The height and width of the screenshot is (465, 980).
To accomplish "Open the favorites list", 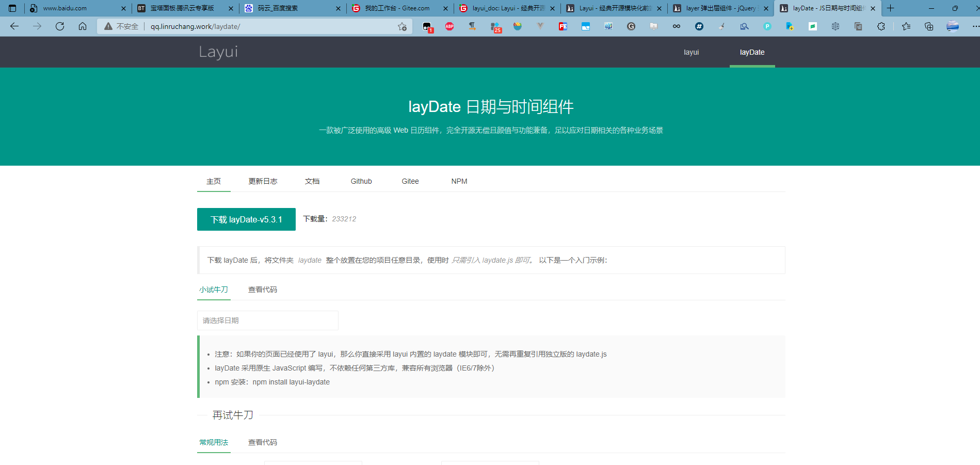I will pos(906,26).
